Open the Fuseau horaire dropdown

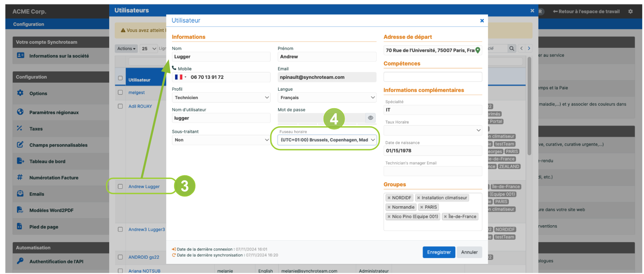click(x=327, y=140)
